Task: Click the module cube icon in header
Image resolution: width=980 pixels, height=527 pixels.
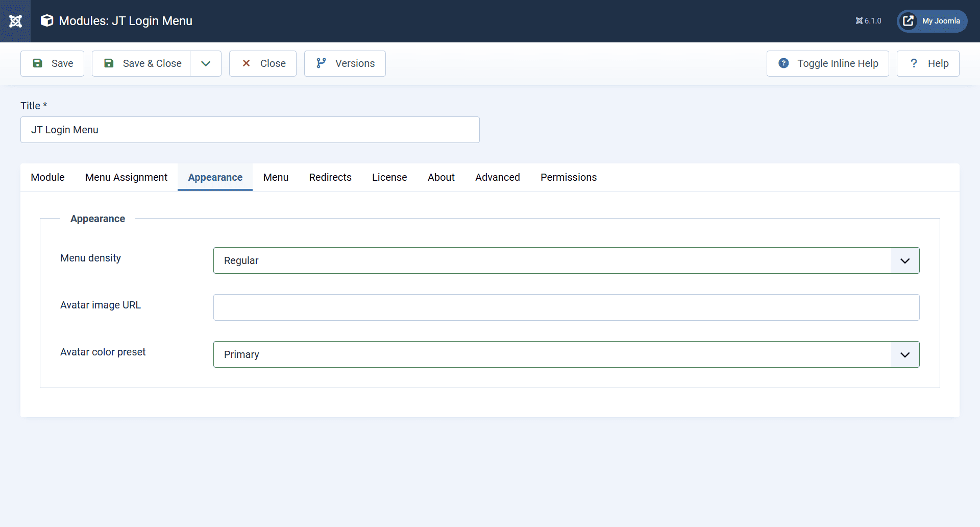Action: click(x=47, y=21)
